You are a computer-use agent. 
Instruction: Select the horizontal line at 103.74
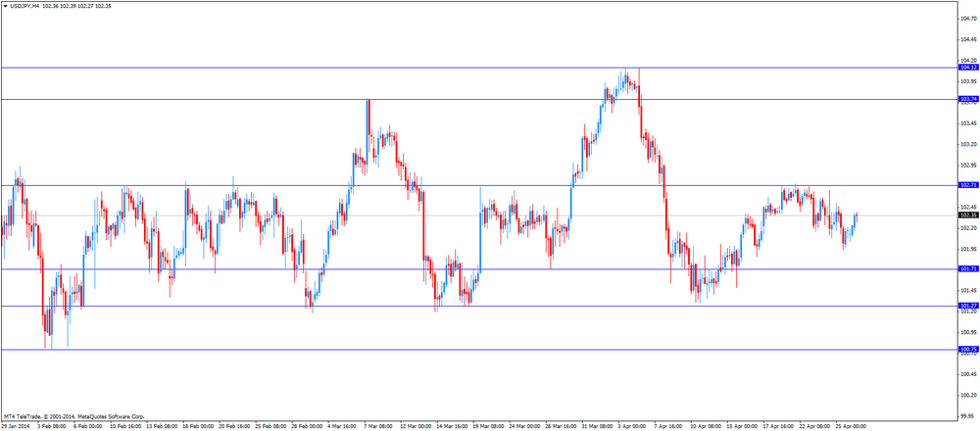tap(479, 99)
